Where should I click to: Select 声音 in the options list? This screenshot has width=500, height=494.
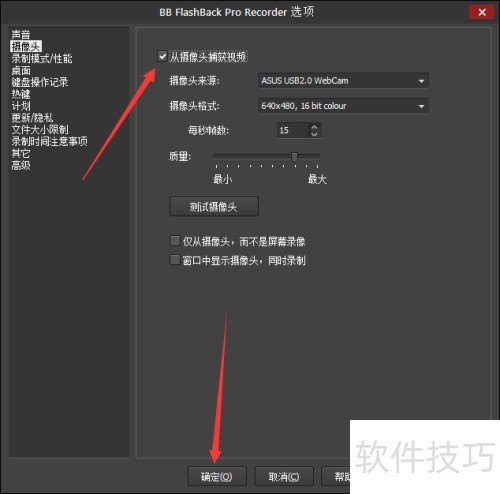(x=21, y=35)
